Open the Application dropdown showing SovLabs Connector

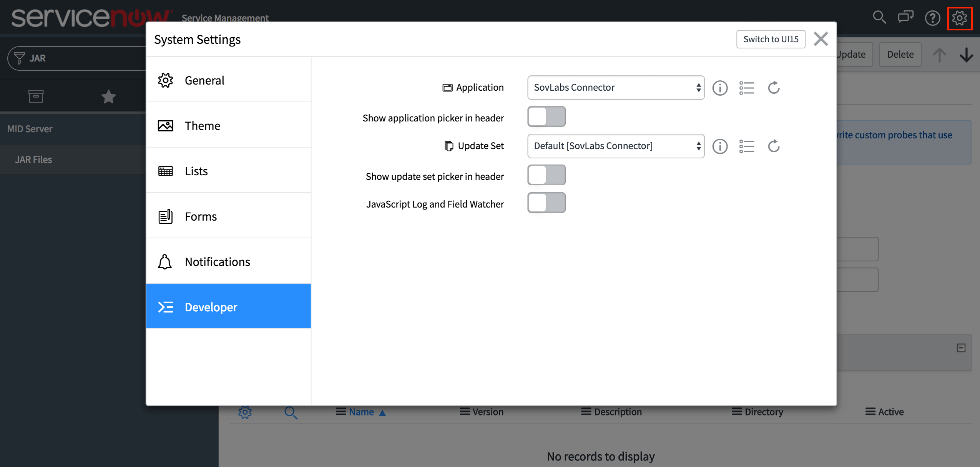[616, 88]
